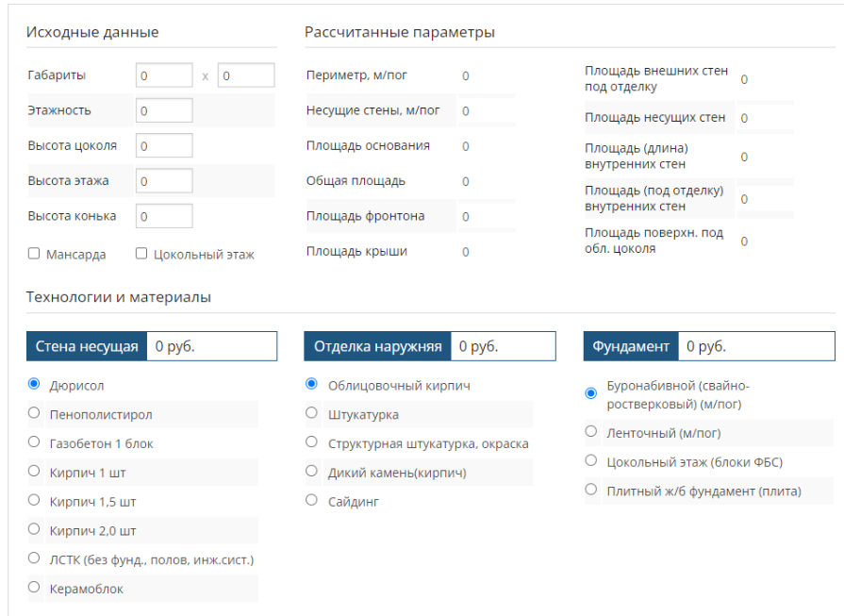Select Пенополистирол wall material
844x616 pixels.
click(35, 413)
